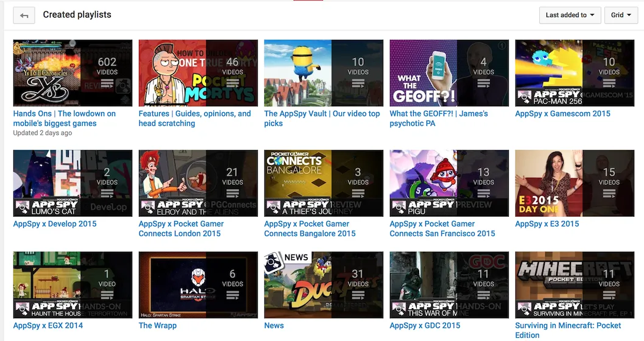Open 'Surviving in Minecraft: Pocket Edition' link
This screenshot has width=644, height=341.
568,330
